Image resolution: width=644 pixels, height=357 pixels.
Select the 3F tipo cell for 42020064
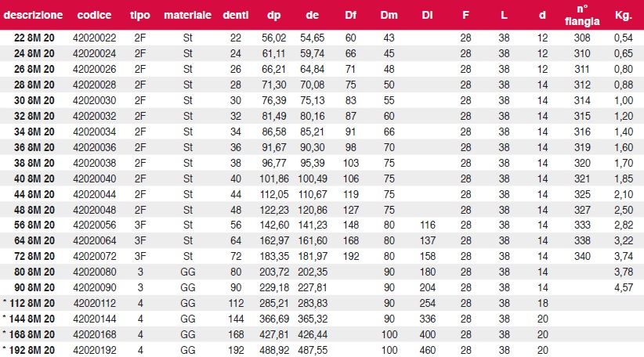pyautogui.click(x=140, y=240)
